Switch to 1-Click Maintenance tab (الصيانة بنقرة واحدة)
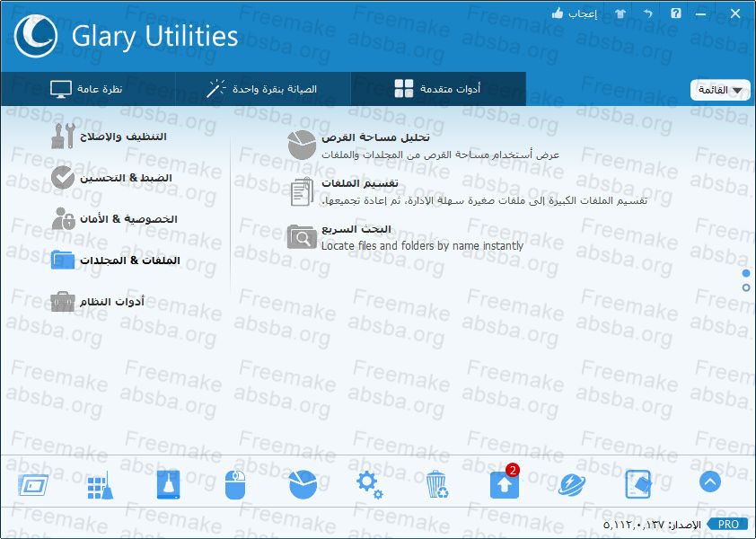The width and height of the screenshot is (756, 539). coord(263,89)
